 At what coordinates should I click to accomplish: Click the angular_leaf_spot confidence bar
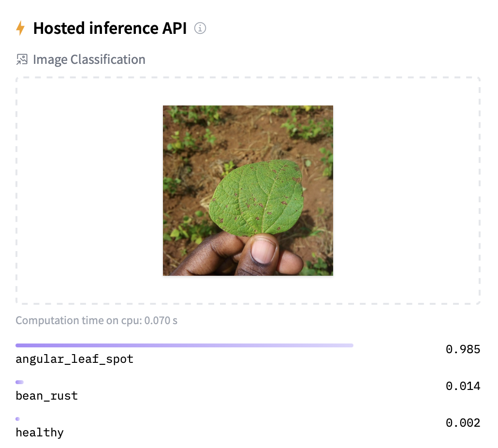point(184,345)
